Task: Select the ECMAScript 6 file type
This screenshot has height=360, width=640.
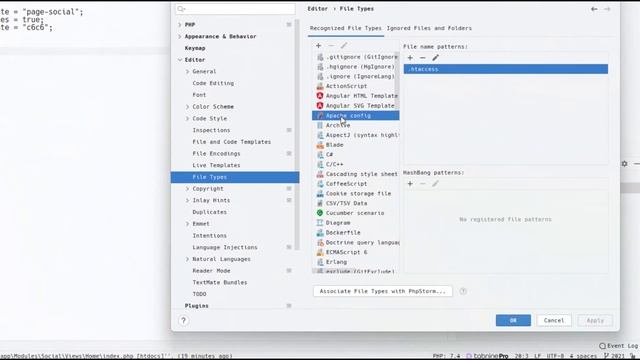Action: 356,252
